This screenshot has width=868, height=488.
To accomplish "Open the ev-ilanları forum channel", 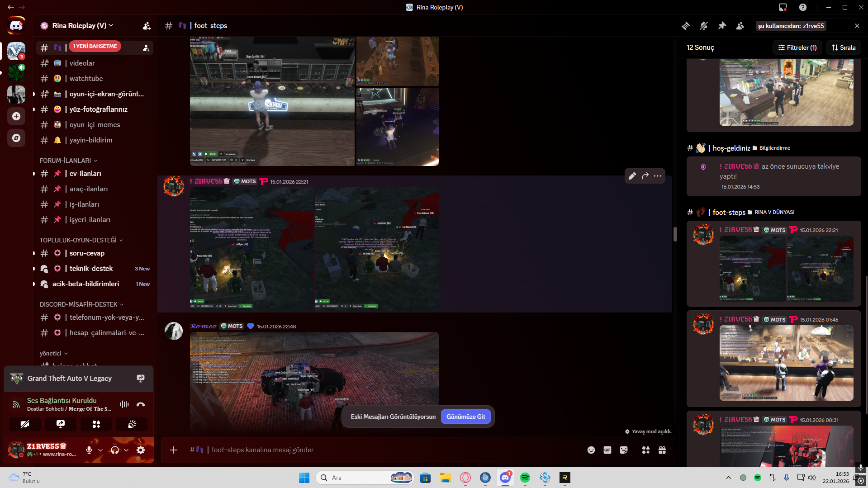I will 95,174.
